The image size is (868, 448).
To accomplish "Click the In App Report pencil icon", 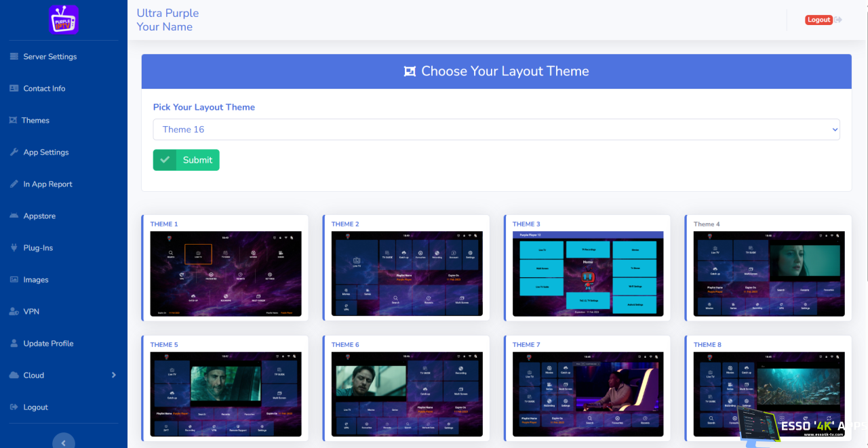I will click(x=14, y=184).
